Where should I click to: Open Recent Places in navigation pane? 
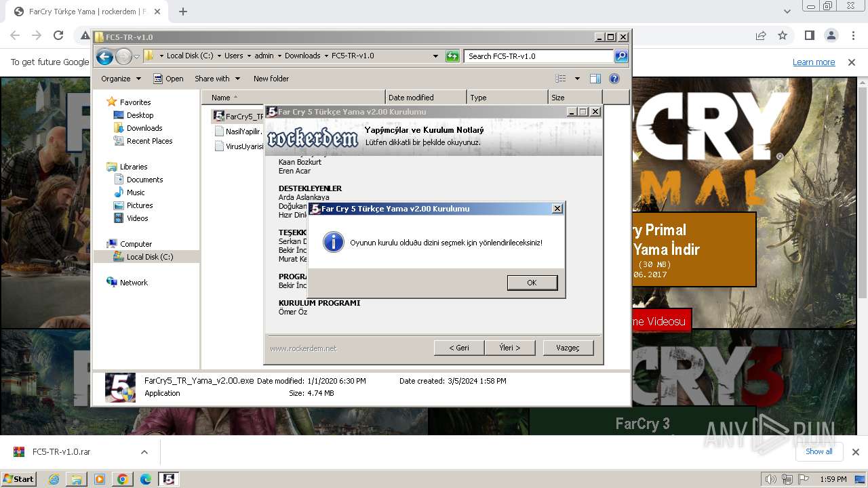pyautogui.click(x=149, y=141)
